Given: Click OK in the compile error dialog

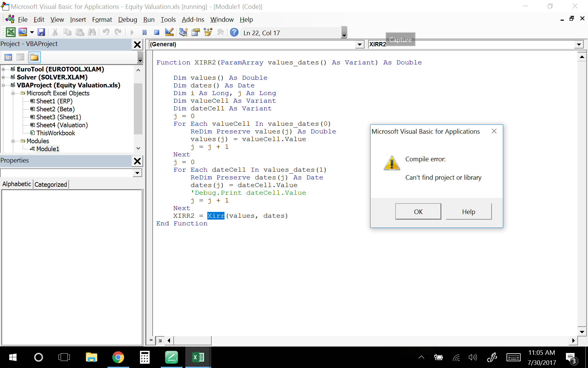Looking at the screenshot, I should 418,212.
